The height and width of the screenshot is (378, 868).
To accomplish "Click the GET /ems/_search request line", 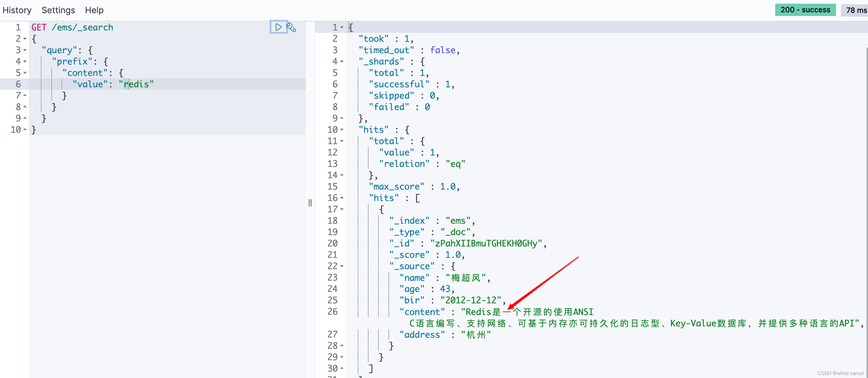I will pyautogui.click(x=72, y=27).
